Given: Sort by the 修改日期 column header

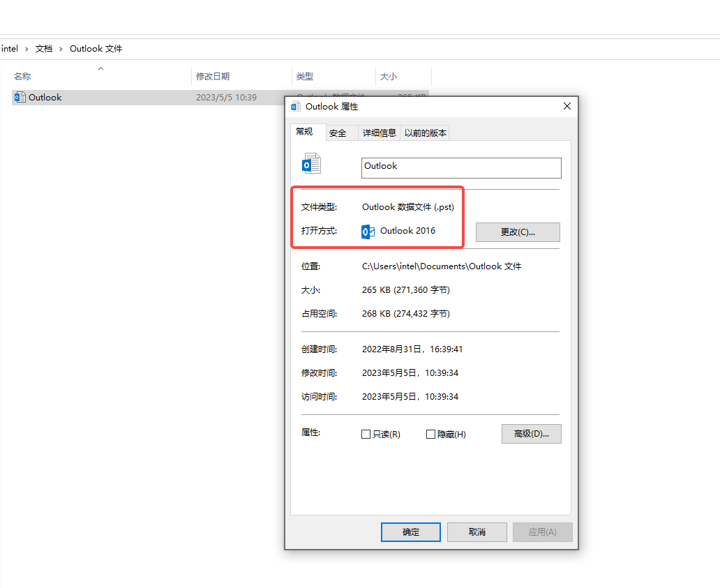Looking at the screenshot, I should [x=241, y=76].
